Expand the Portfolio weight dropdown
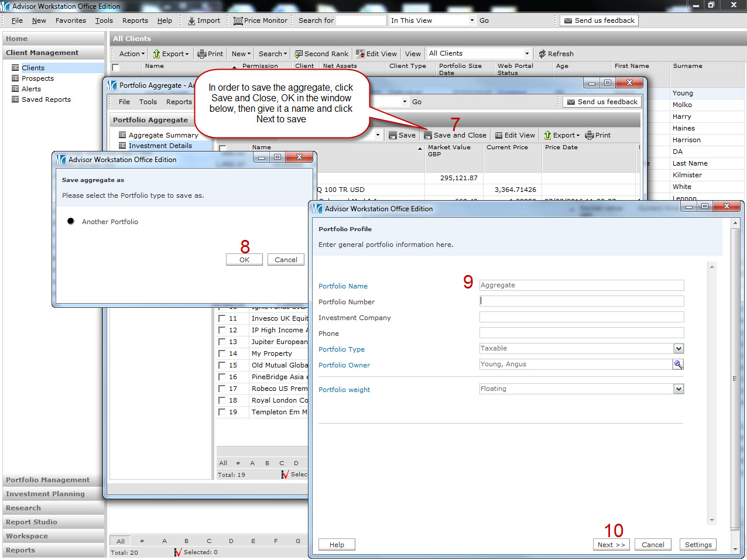 tap(679, 389)
